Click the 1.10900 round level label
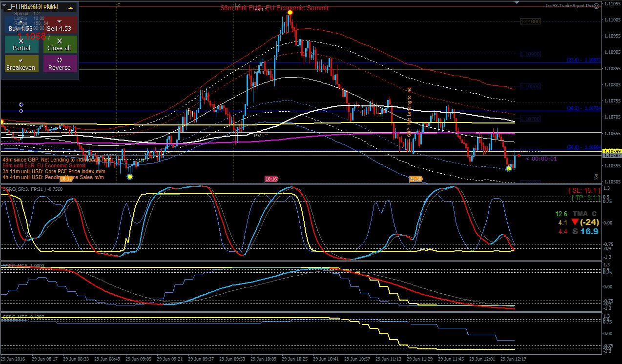 pyautogui.click(x=530, y=54)
